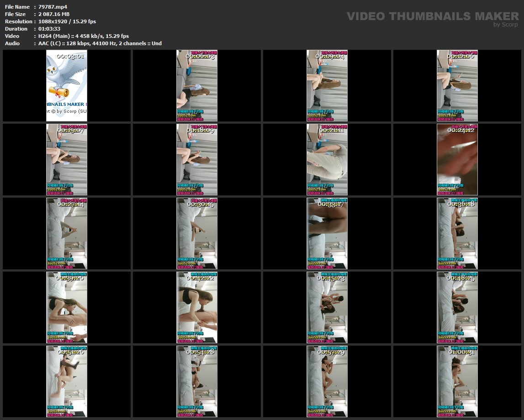
Task: Click the File Size value 2 087.16 MB
Action: (54, 14)
